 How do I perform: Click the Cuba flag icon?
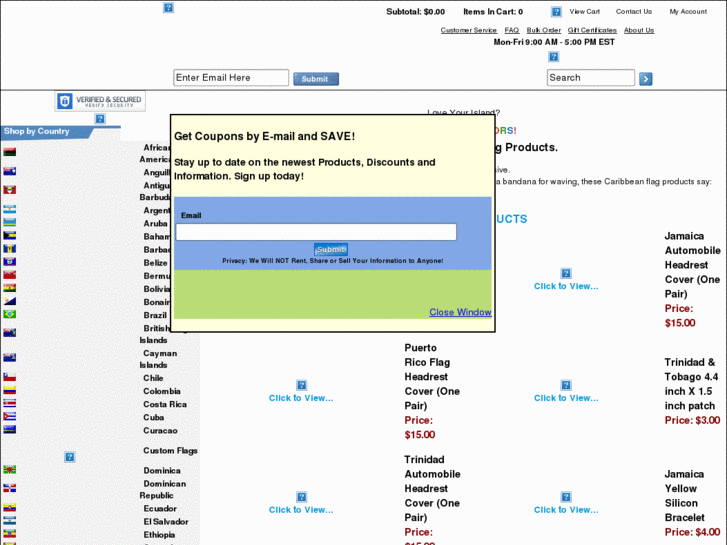click(10, 417)
